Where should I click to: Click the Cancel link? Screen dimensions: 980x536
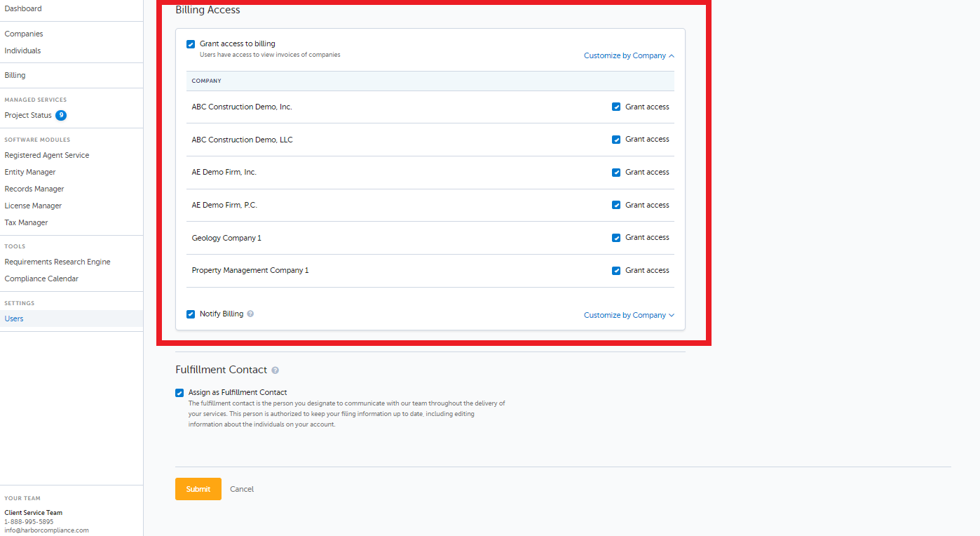[242, 489]
